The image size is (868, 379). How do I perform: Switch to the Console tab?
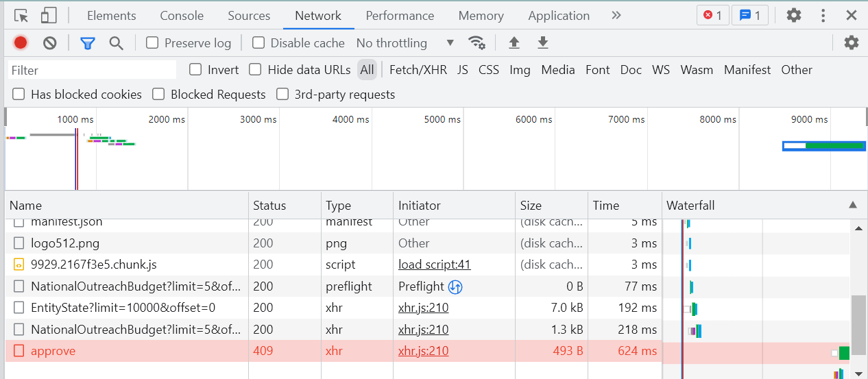click(x=182, y=15)
